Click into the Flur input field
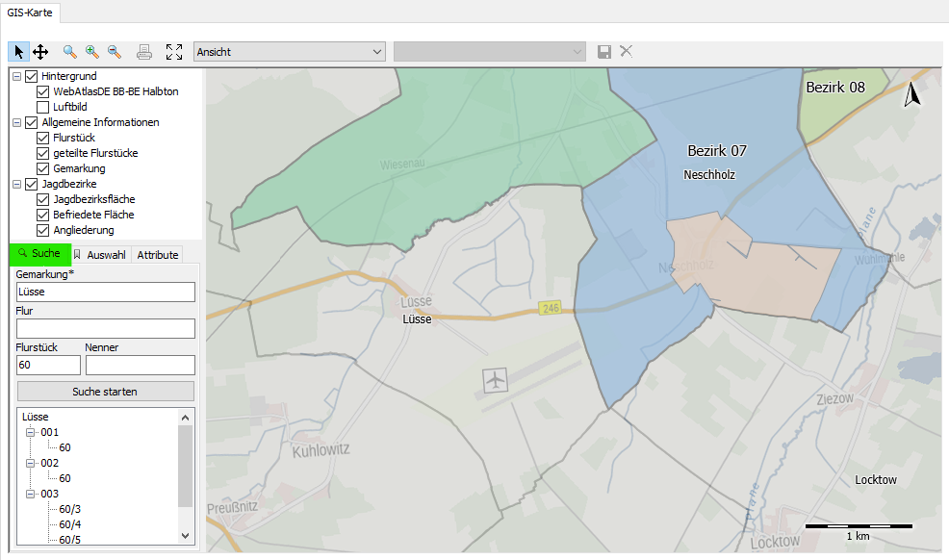Image resolution: width=949 pixels, height=560 pixels. click(x=106, y=328)
